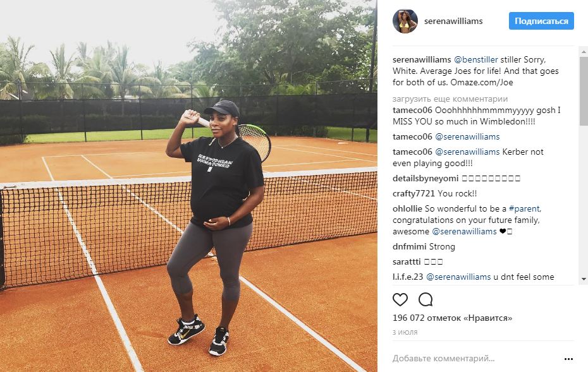Click the speech bubble comment icon
Image resolution: width=588 pixels, height=372 pixels.
426,300
